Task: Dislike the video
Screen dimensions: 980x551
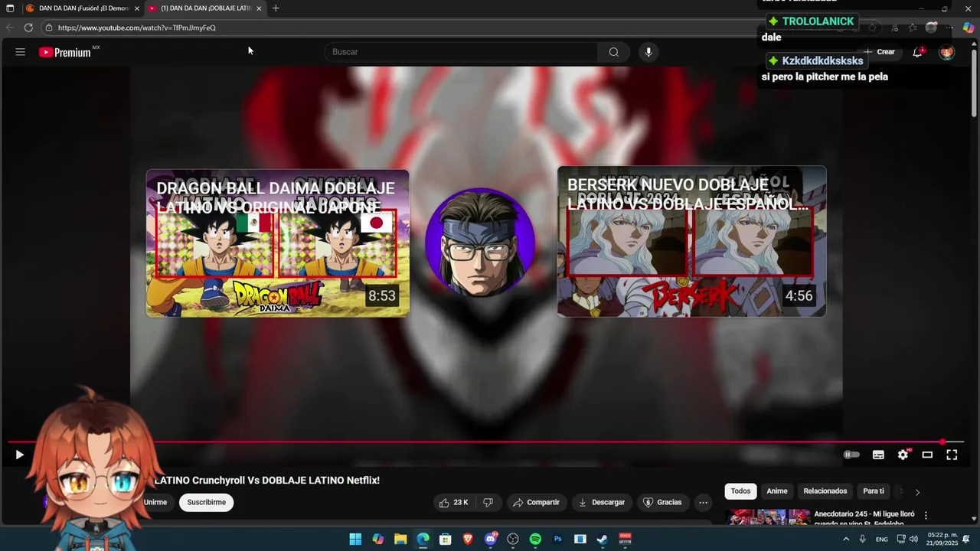Action: tap(488, 502)
